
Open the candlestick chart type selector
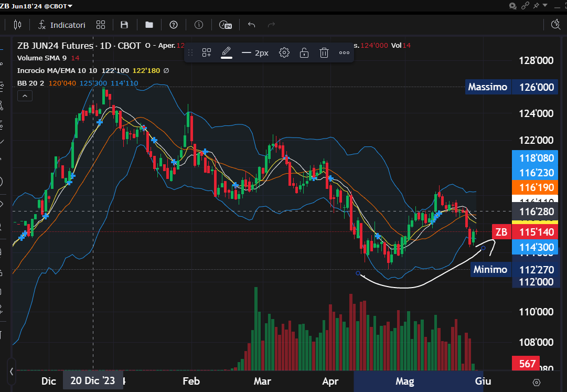(17, 25)
